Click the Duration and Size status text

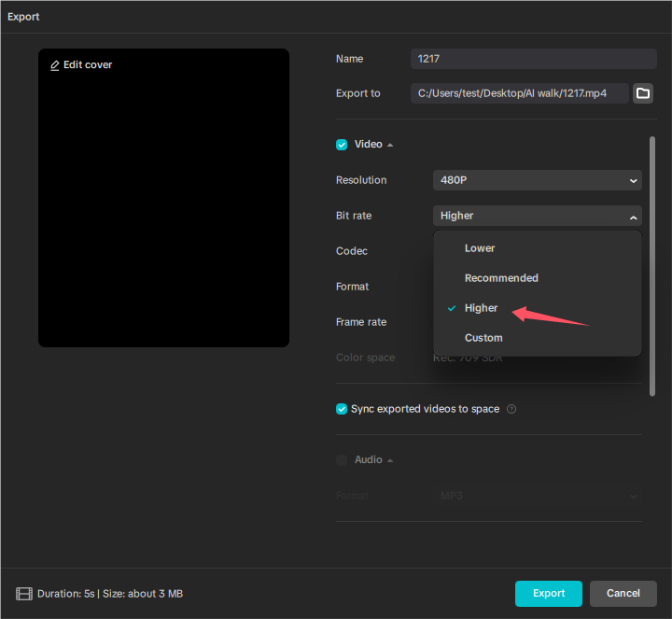pos(110,594)
